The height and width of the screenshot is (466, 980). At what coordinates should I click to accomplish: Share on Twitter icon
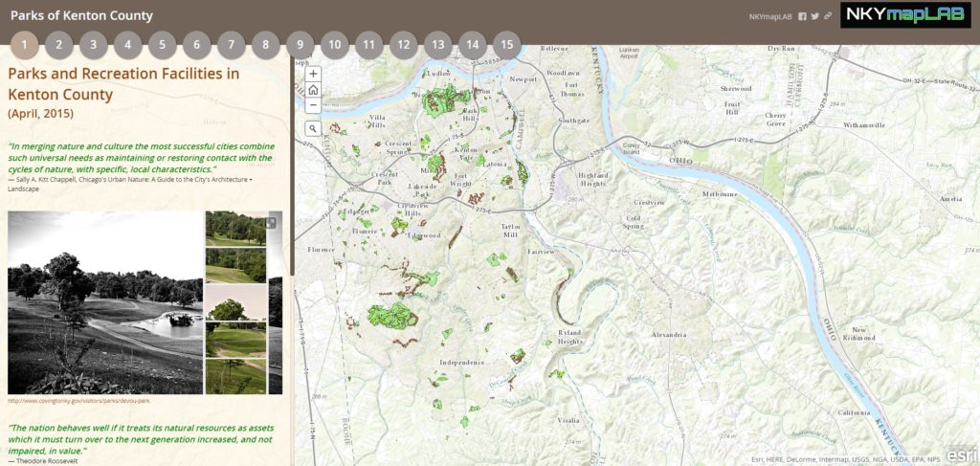[815, 16]
